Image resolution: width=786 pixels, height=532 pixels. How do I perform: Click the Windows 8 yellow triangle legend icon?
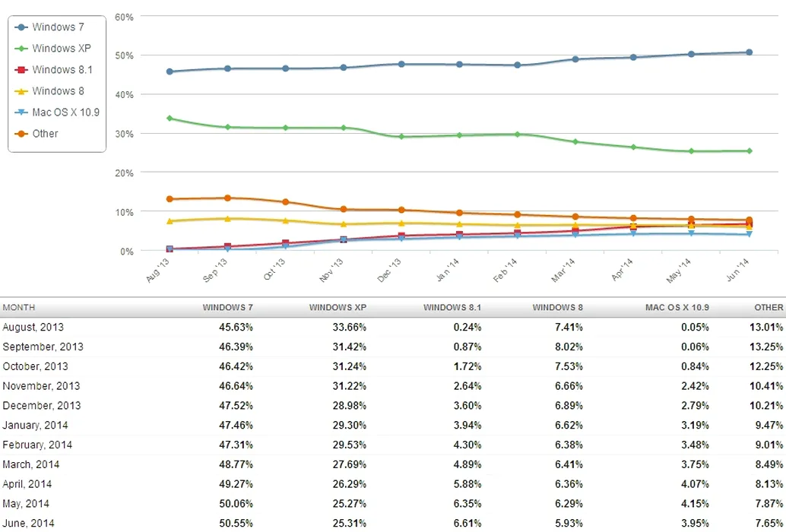pos(21,91)
